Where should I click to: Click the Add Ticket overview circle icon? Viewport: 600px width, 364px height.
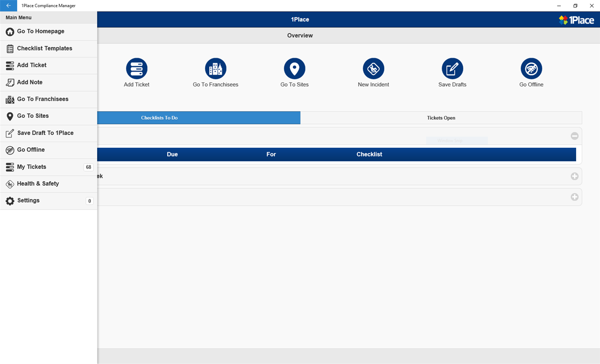point(137,69)
